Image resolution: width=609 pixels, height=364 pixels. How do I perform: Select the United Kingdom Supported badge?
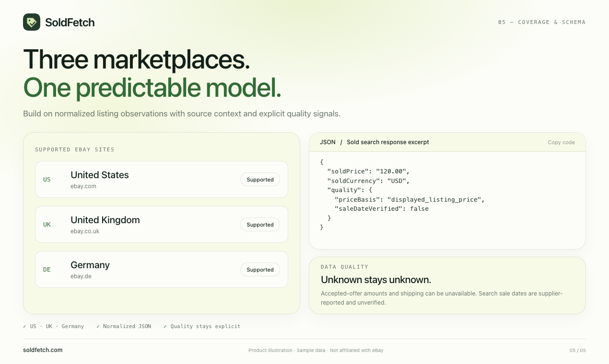pyautogui.click(x=260, y=225)
